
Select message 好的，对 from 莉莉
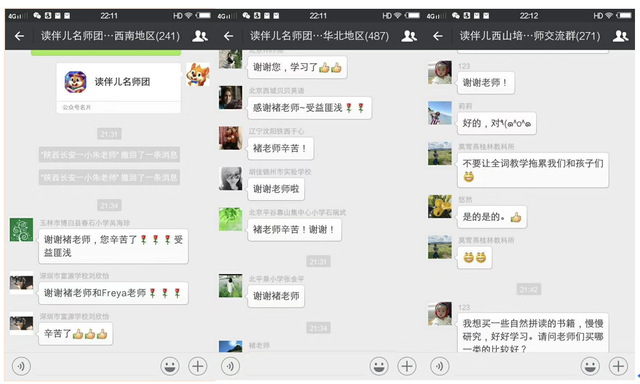496,123
